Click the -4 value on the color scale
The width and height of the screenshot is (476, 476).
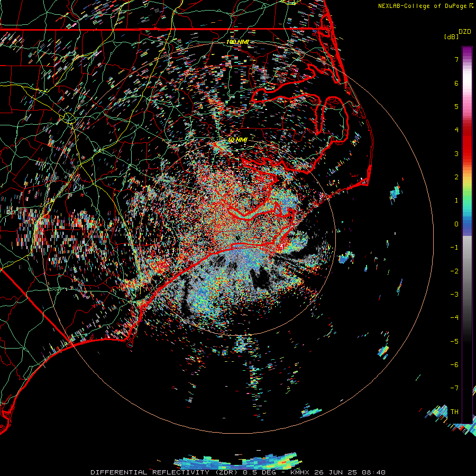[x=454, y=318]
